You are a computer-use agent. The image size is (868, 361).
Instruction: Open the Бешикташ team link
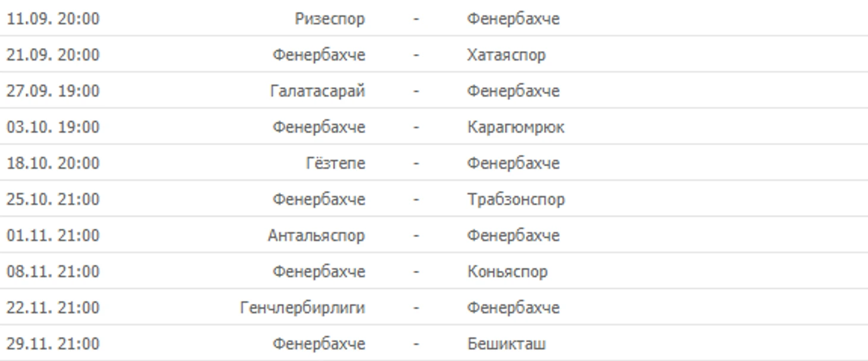tap(507, 344)
